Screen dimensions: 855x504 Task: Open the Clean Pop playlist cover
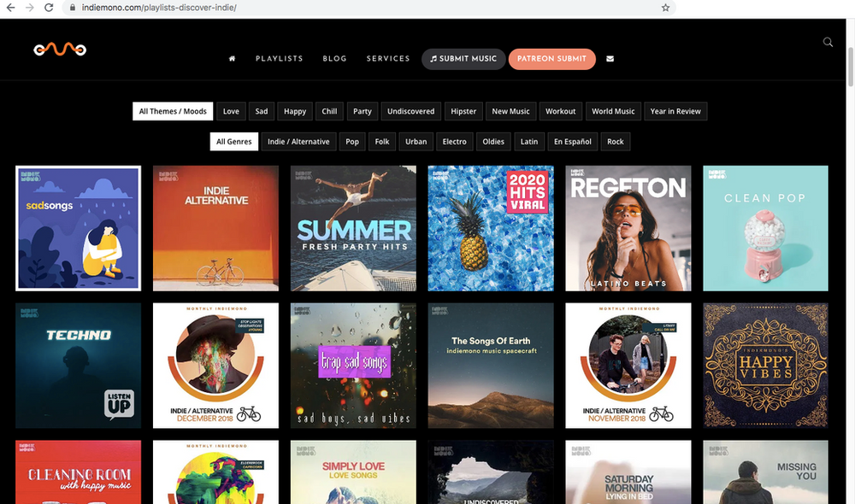pyautogui.click(x=765, y=228)
